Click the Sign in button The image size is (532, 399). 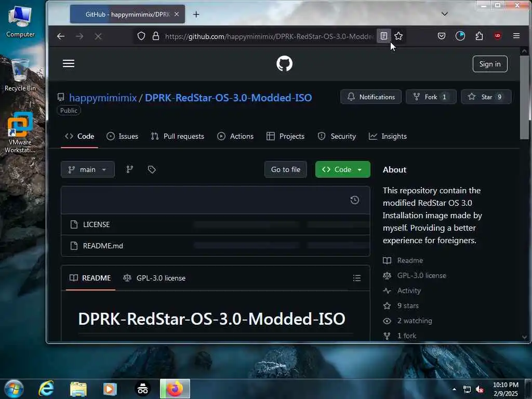pos(489,64)
